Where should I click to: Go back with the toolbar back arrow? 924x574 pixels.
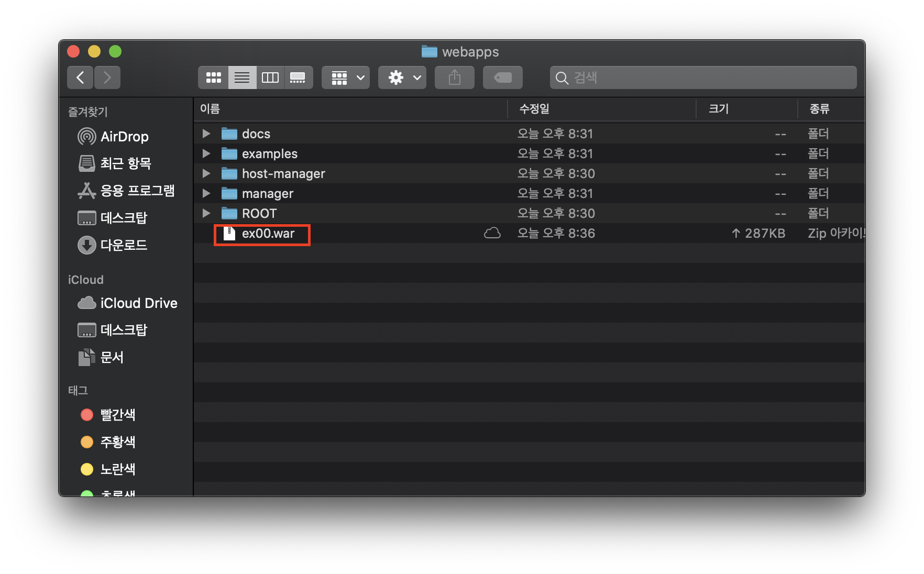click(80, 78)
